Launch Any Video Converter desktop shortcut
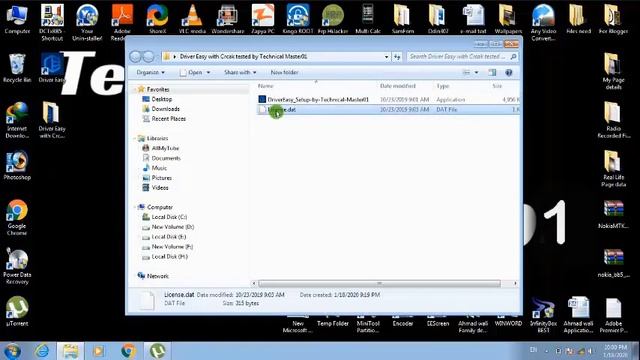This screenshot has width=640, height=360. (543, 22)
